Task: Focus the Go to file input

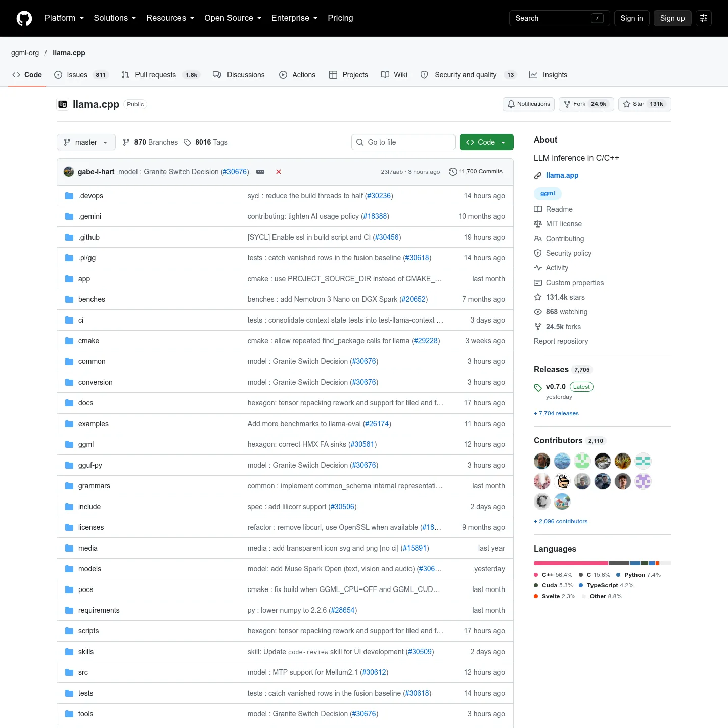Action: click(x=403, y=142)
